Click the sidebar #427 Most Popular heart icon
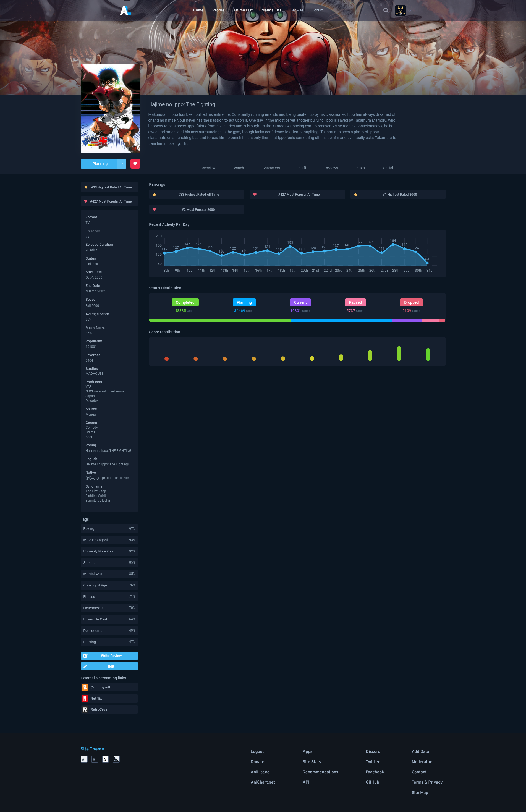 click(x=86, y=201)
